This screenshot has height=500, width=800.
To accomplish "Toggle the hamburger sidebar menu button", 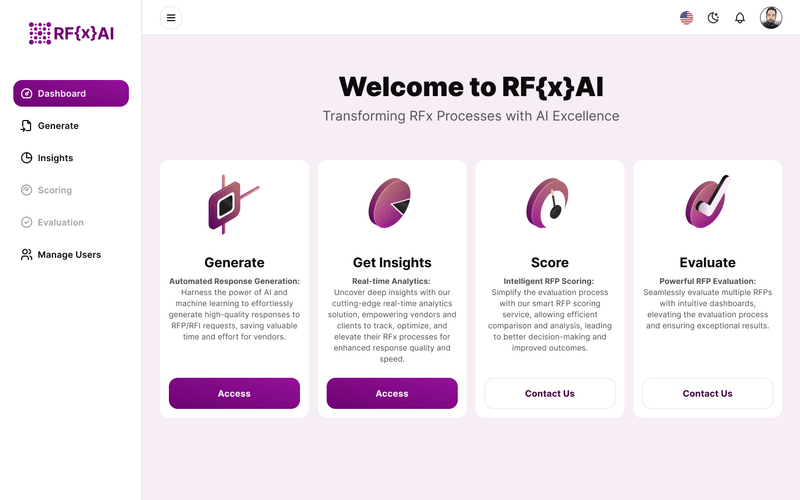I will 171,18.
